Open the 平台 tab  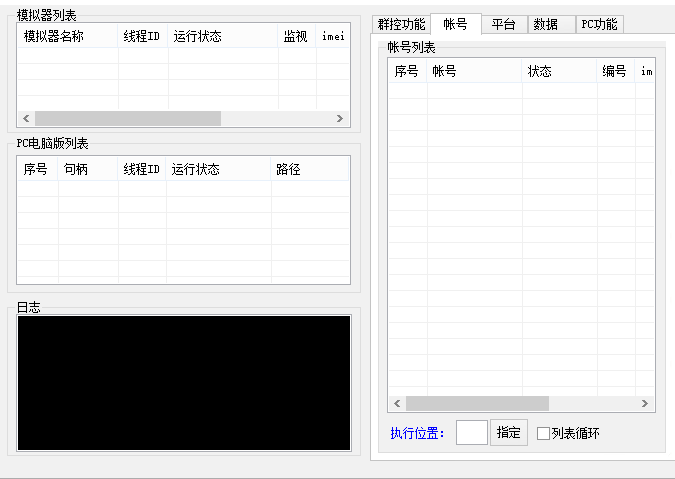(503, 25)
